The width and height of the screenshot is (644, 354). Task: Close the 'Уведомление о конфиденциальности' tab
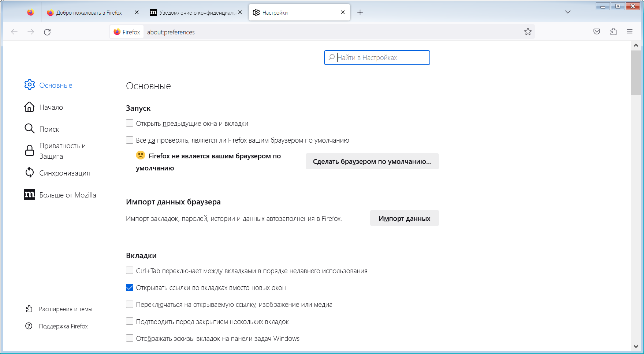click(240, 12)
